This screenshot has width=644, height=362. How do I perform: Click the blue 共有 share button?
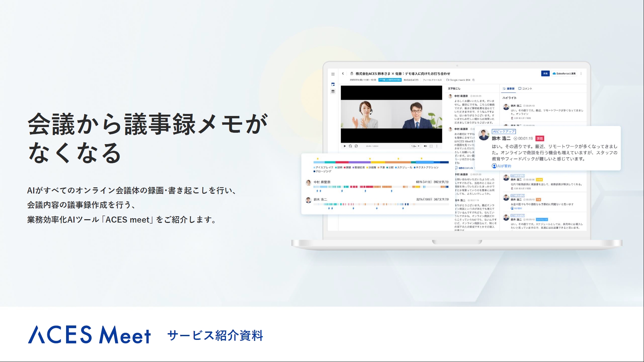click(545, 73)
